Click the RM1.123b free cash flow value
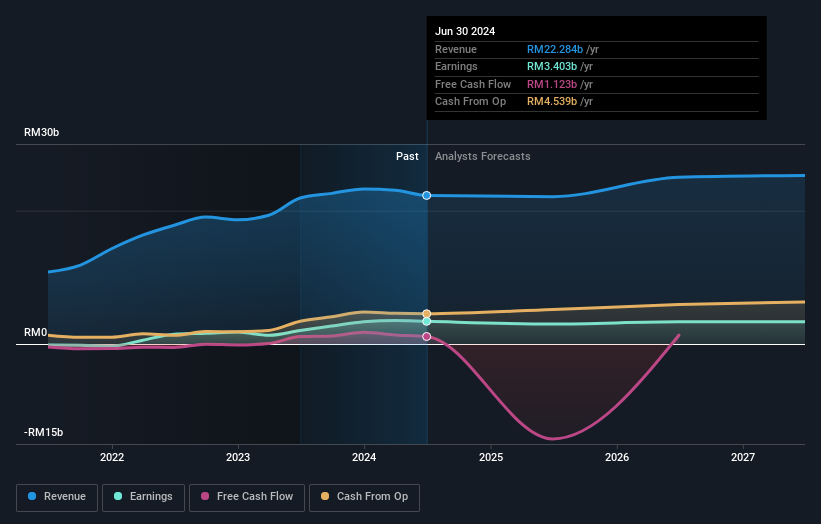 552,84
